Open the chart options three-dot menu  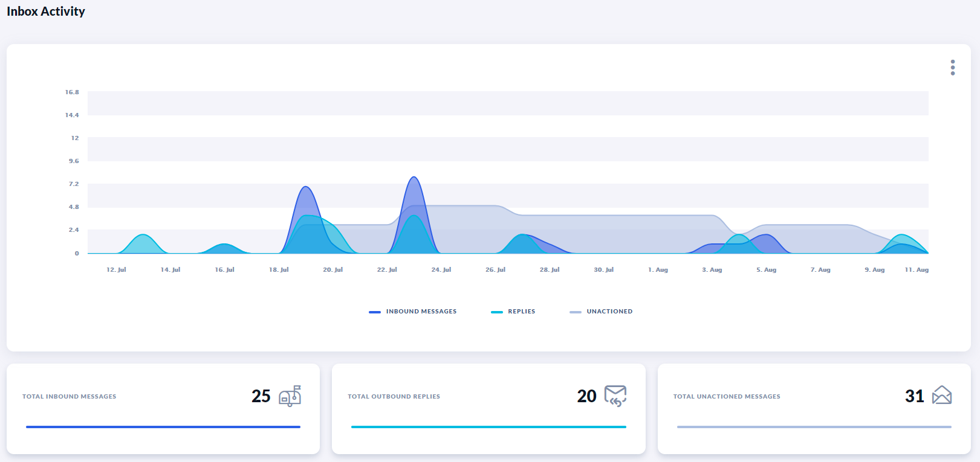pos(952,67)
